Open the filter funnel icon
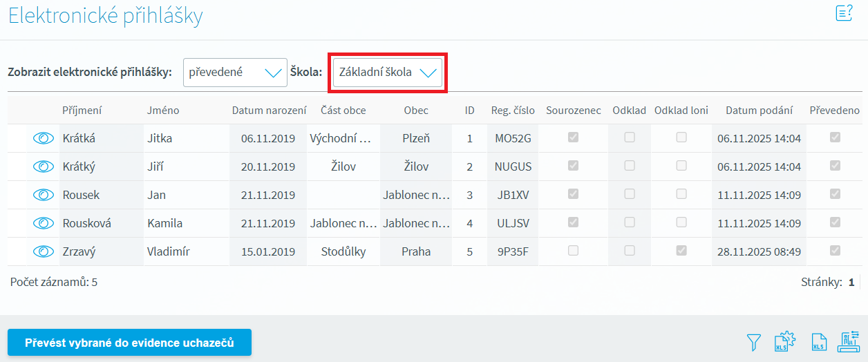 (754, 342)
